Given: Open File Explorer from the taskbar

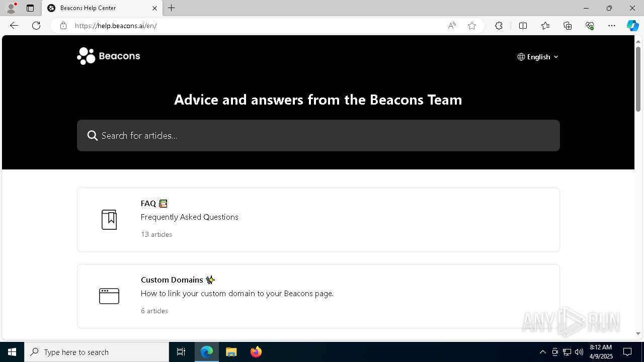Looking at the screenshot, I should tap(231, 352).
